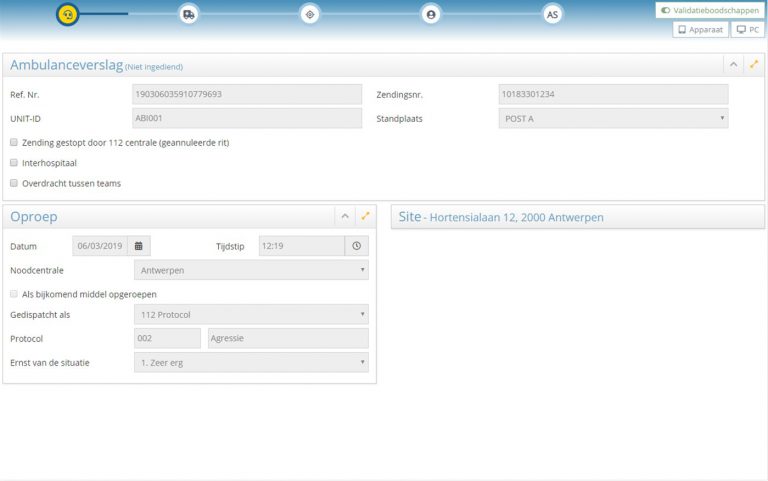Open the Gedispatcht als dropdown
This screenshot has height=481, width=768.
(251, 314)
